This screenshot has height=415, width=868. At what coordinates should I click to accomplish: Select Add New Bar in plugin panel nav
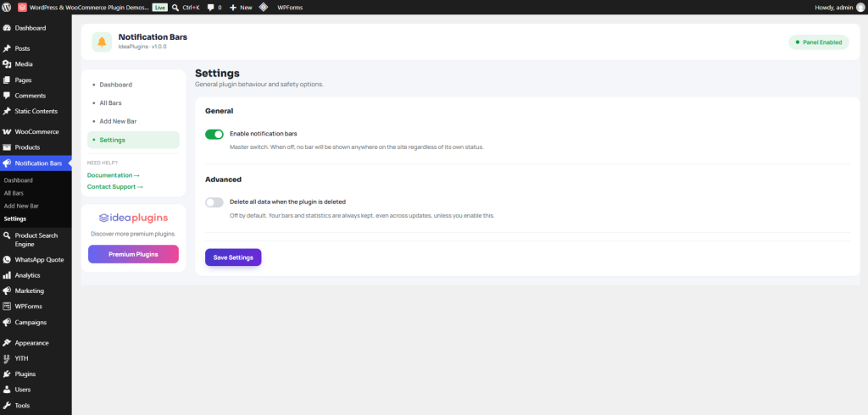click(x=133, y=121)
